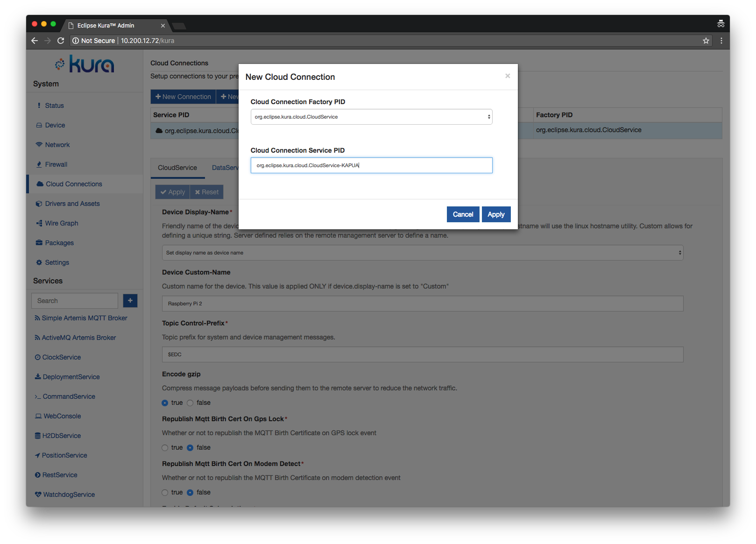The image size is (756, 544).
Task: Open the CommandService link
Action: tap(69, 396)
